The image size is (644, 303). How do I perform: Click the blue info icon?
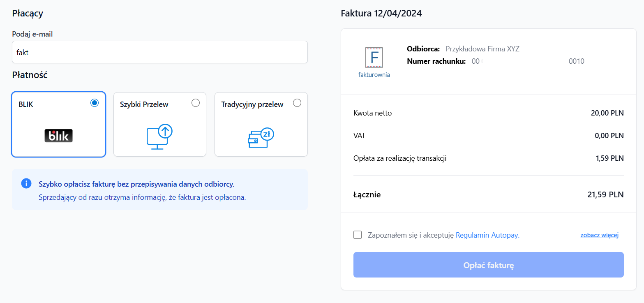click(26, 183)
